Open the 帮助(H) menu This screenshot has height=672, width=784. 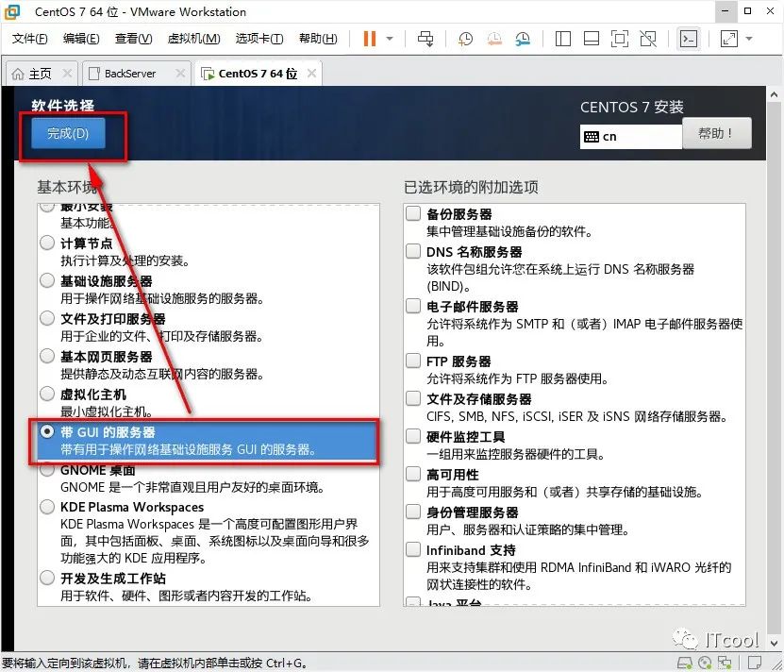pyautogui.click(x=318, y=39)
